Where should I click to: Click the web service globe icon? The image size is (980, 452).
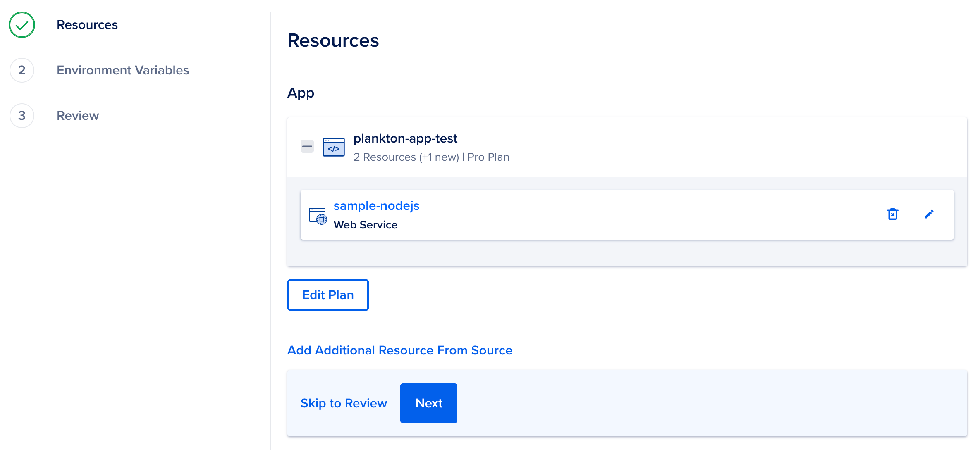[x=318, y=216]
